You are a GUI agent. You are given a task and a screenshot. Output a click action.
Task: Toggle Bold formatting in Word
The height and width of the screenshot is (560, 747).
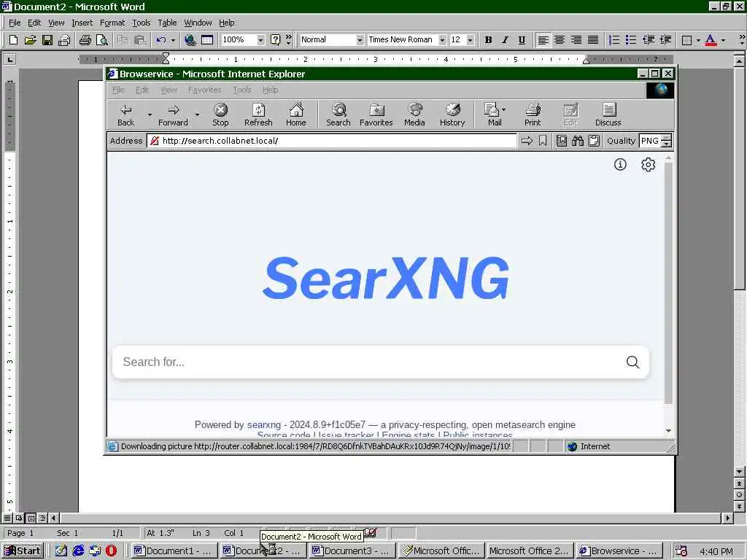pyautogui.click(x=488, y=40)
